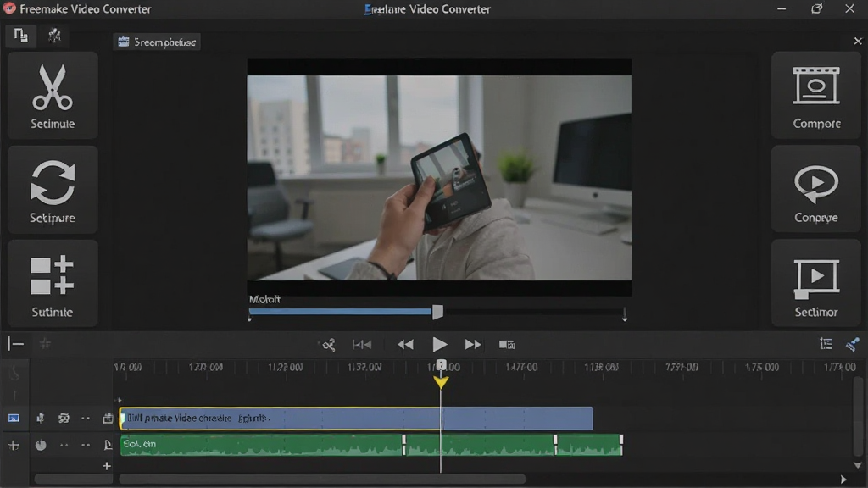
Task: Click the first split marker on the audio track
Action: [x=404, y=445]
